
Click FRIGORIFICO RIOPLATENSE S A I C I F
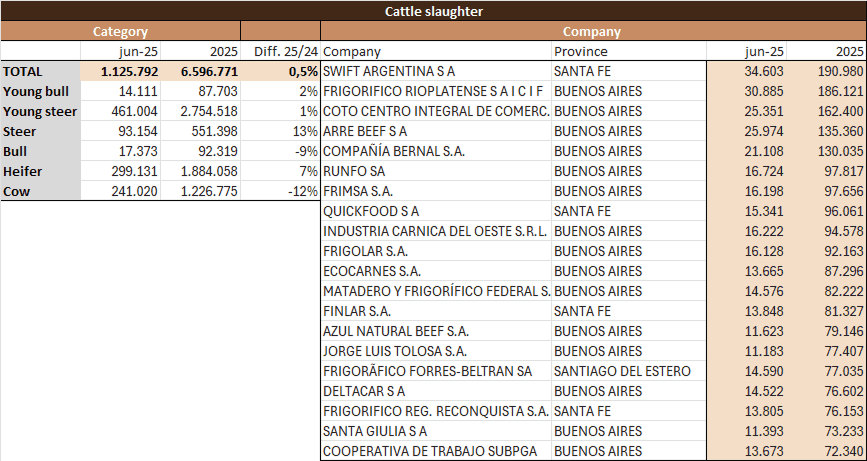(x=436, y=91)
